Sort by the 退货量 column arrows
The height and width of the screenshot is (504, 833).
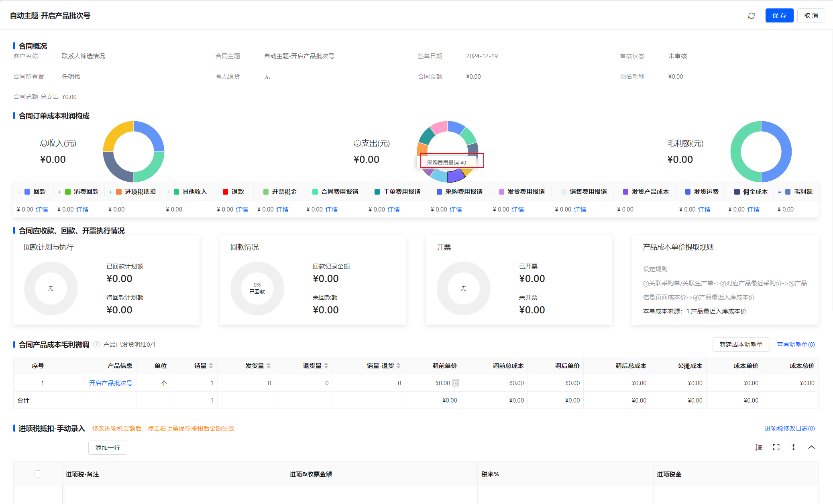[326, 366]
